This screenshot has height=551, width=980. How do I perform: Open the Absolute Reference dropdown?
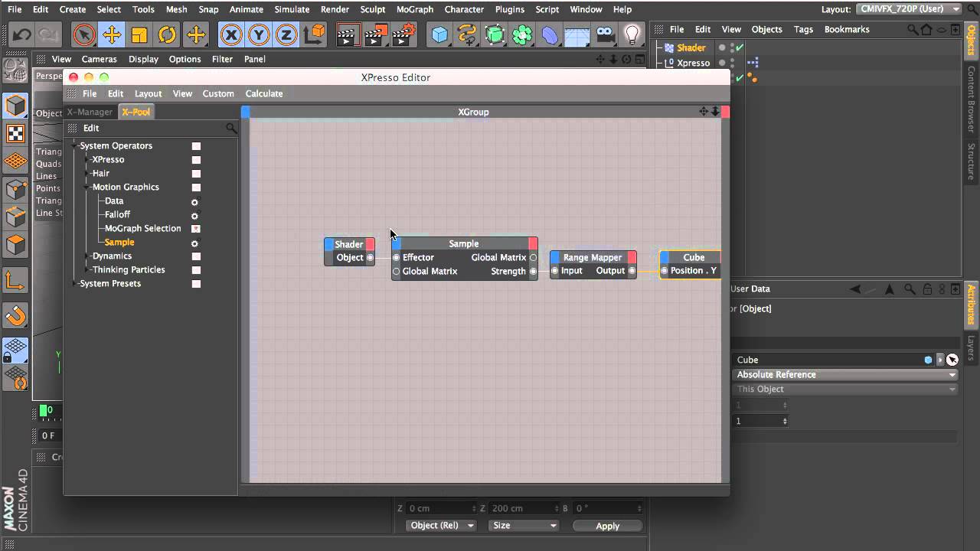(x=846, y=375)
